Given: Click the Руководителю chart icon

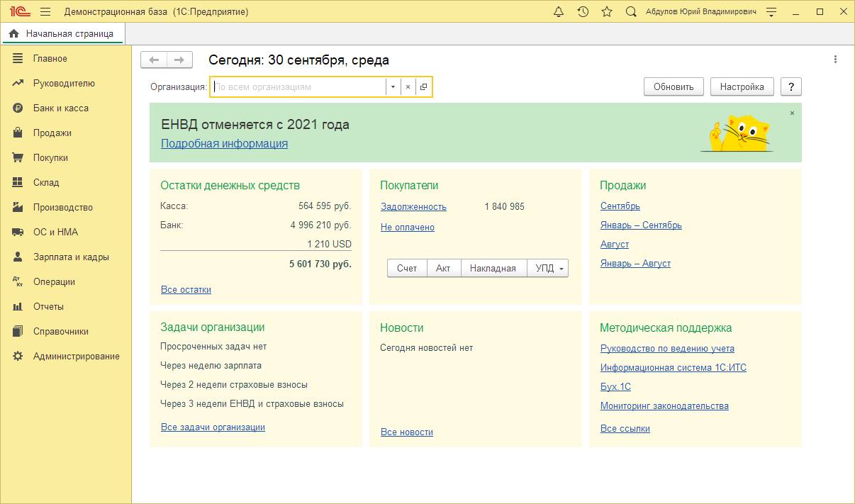Looking at the screenshot, I should click(x=18, y=84).
